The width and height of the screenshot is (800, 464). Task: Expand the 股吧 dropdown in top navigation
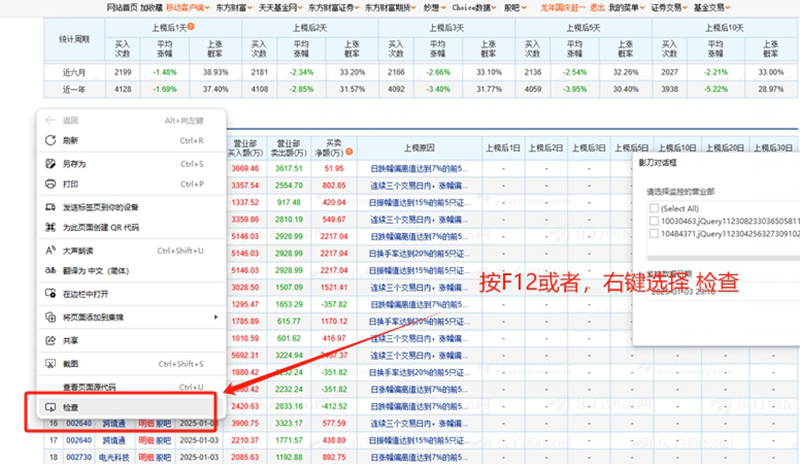click(x=515, y=8)
